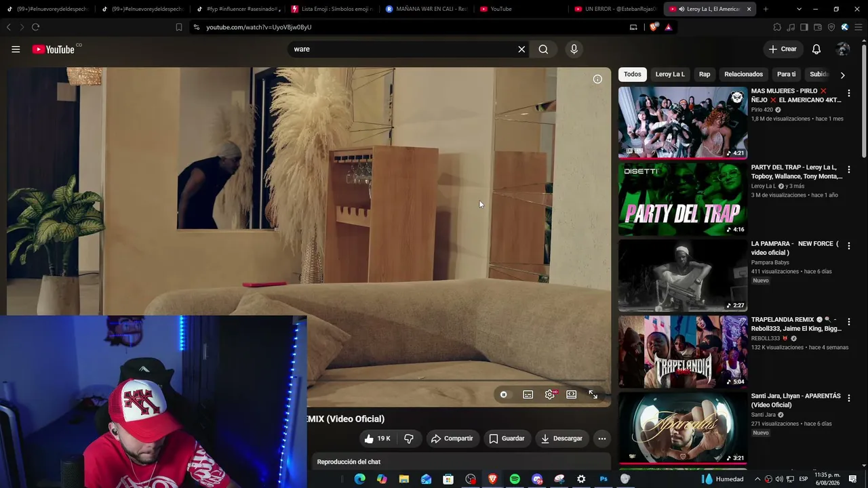Open the YouTube guide hamburger menu
868x488 pixels.
tap(16, 49)
